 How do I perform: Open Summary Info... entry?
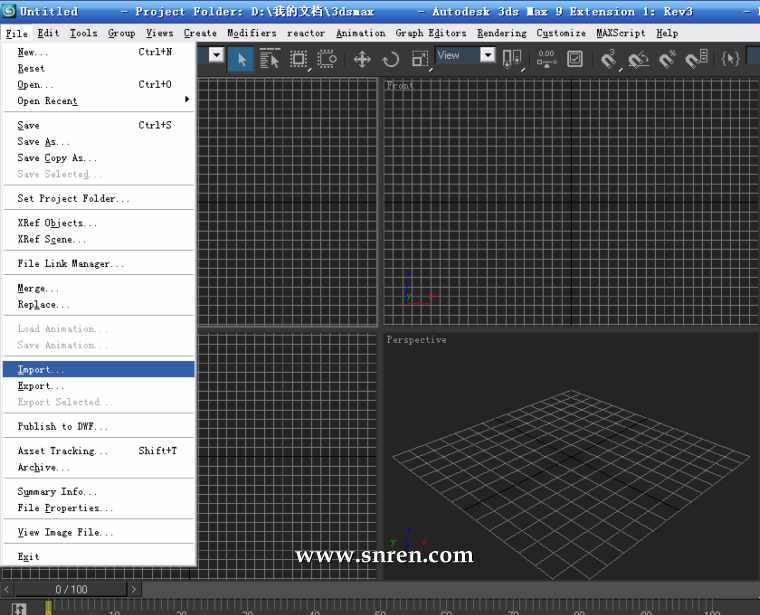(x=99, y=491)
